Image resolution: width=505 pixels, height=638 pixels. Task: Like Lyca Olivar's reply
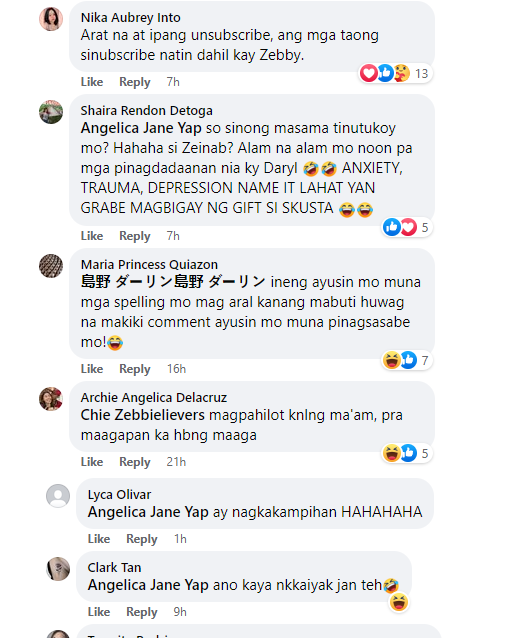(x=99, y=539)
